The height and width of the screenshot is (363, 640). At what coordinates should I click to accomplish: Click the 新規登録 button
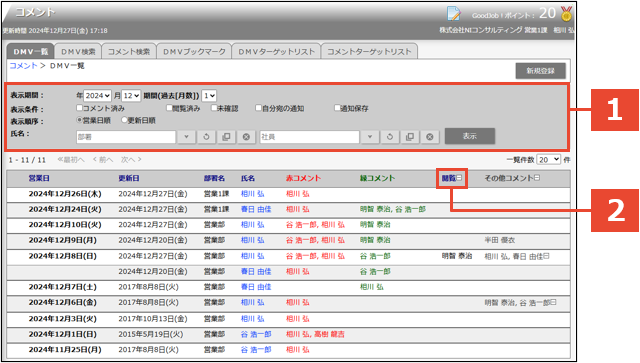click(x=540, y=71)
